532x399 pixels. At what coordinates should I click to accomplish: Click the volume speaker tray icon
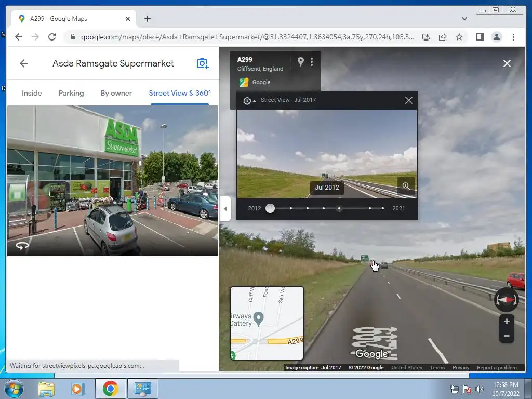(x=480, y=389)
